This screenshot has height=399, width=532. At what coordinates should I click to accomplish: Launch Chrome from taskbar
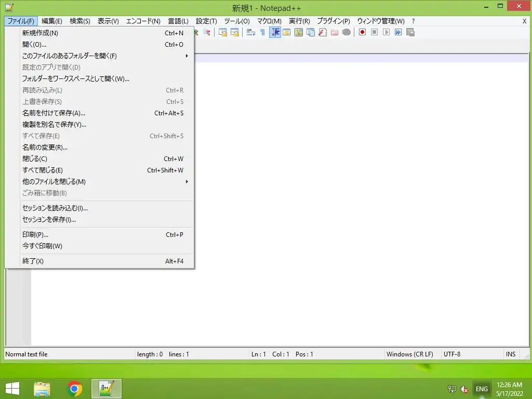pyautogui.click(x=74, y=389)
